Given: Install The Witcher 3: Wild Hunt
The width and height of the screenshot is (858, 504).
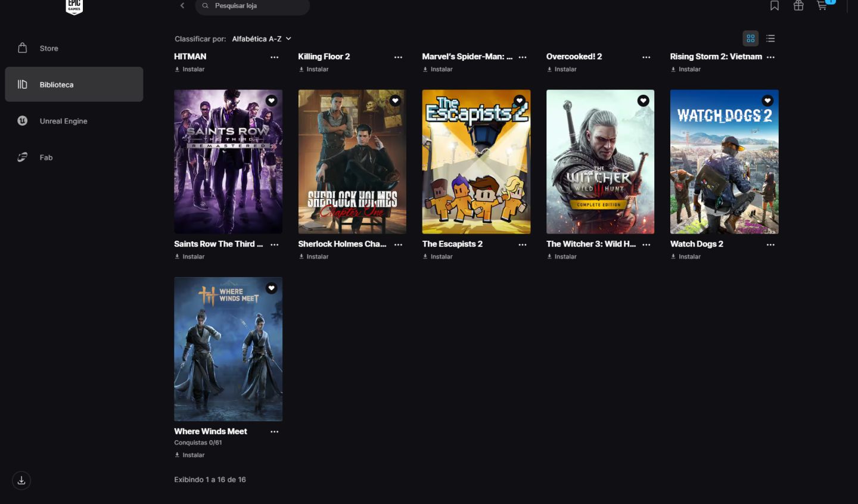Looking at the screenshot, I should 562,257.
